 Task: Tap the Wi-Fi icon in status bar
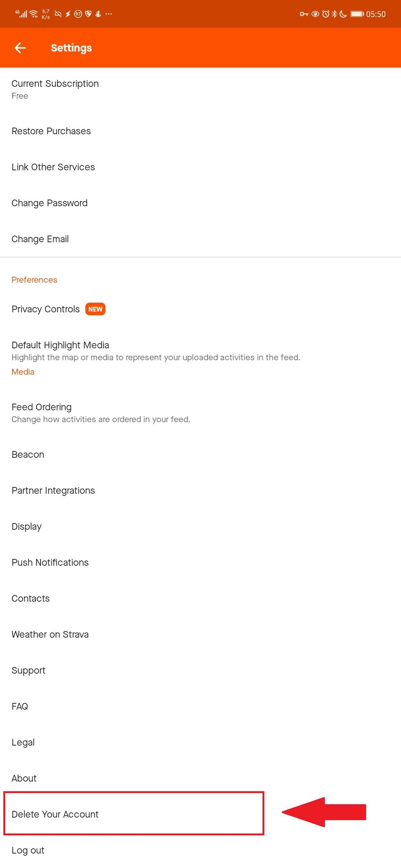[x=34, y=14]
